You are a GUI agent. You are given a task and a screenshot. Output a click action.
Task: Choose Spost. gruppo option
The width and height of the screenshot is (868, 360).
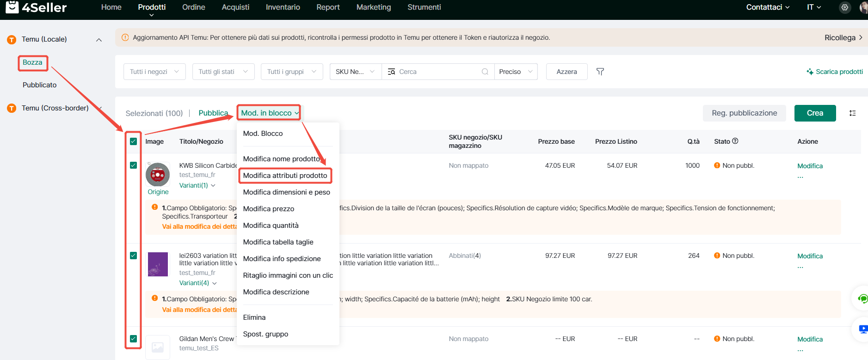point(288,334)
